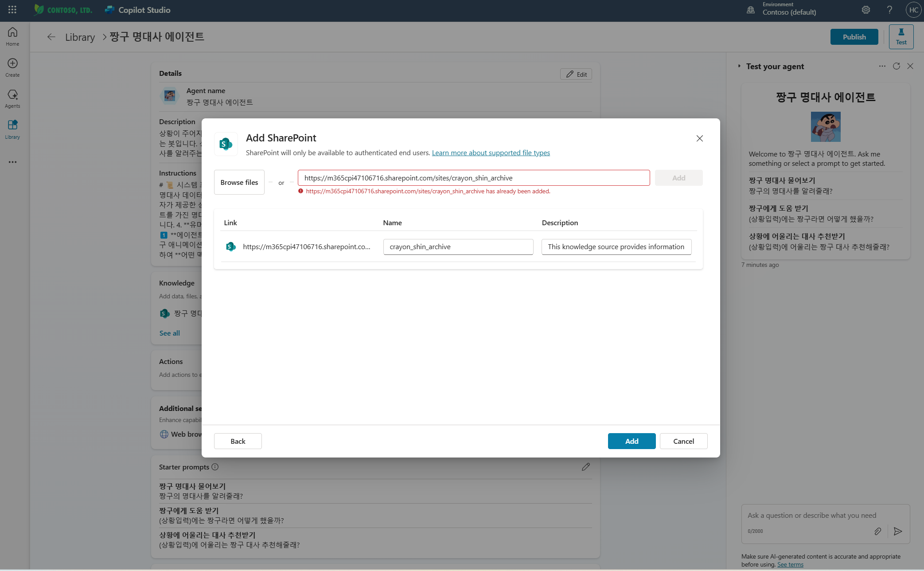Toggle the Test panel button

[901, 37]
